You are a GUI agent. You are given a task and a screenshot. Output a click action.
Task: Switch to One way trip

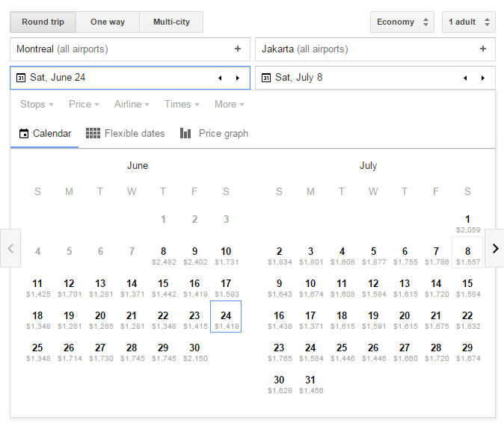(x=108, y=22)
